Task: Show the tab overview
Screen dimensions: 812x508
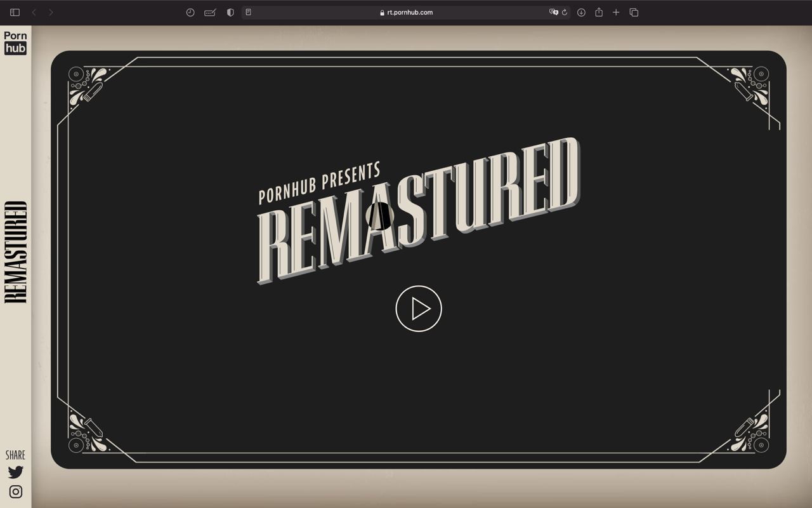Action: [634, 12]
